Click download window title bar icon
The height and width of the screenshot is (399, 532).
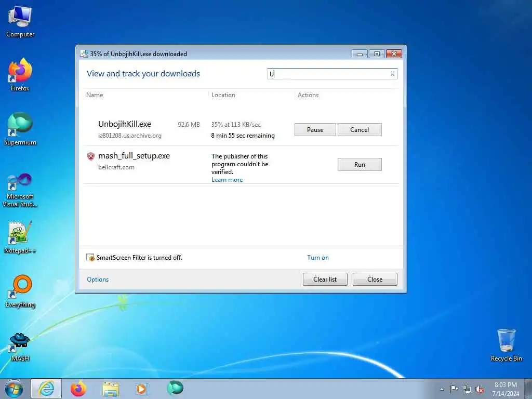pyautogui.click(x=84, y=54)
